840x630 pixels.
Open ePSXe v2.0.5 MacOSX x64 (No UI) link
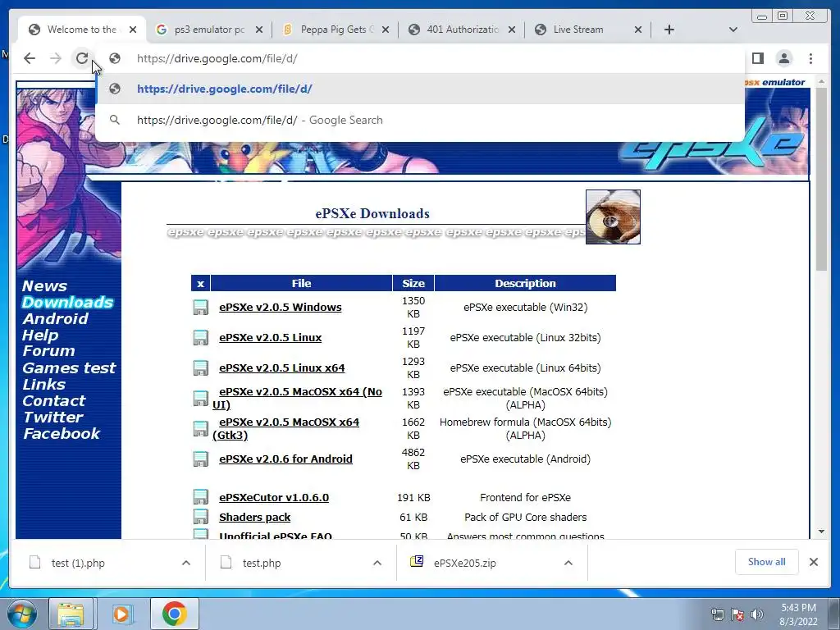[x=297, y=398]
